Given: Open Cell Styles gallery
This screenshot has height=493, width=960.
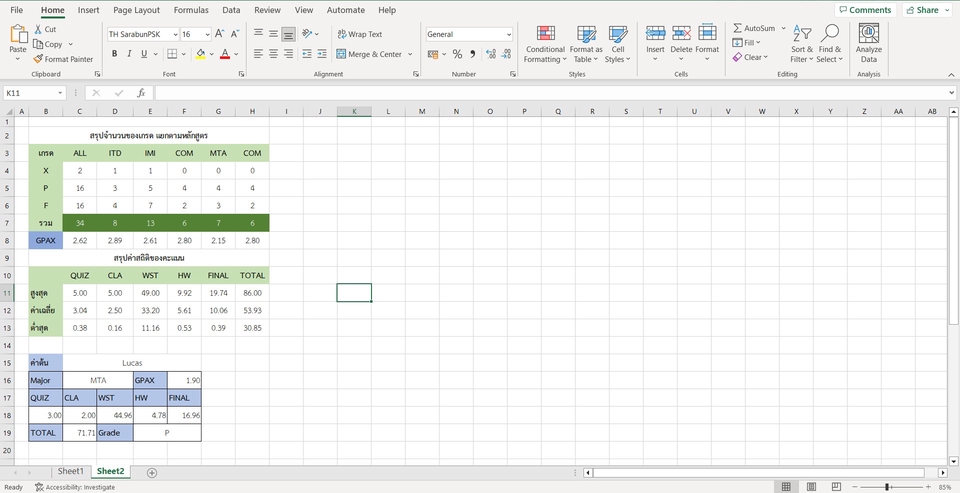Looking at the screenshot, I should (x=618, y=44).
